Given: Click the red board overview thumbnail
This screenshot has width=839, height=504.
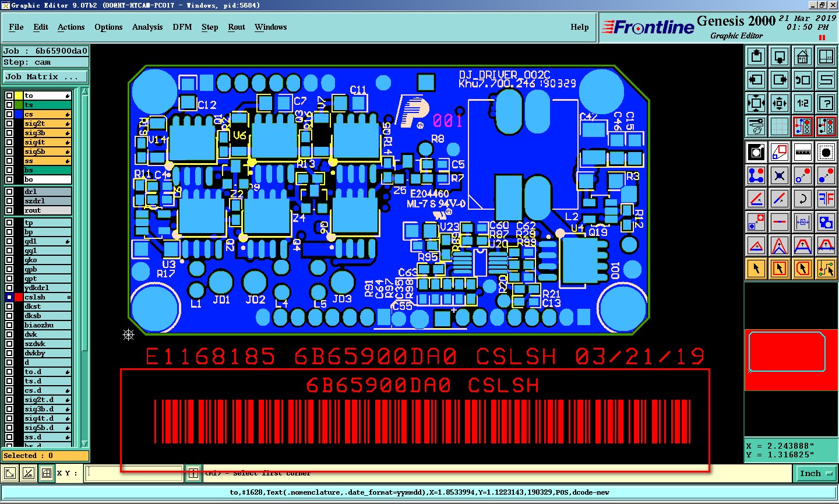Looking at the screenshot, I should pos(791,360).
